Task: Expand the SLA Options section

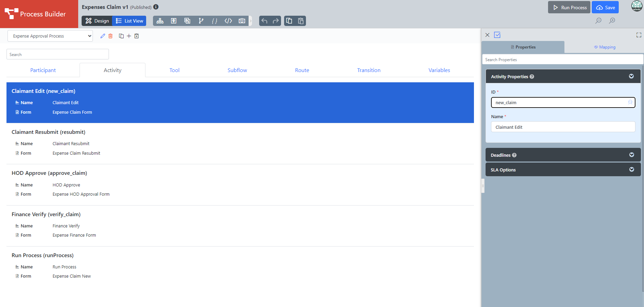Action: [632, 169]
